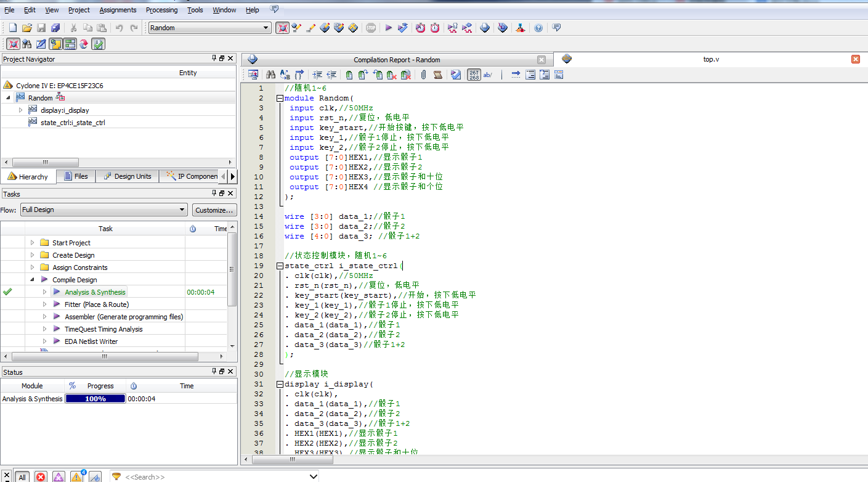Toggle the yellow warning message filter
The width and height of the screenshot is (868, 482).
(x=76, y=476)
